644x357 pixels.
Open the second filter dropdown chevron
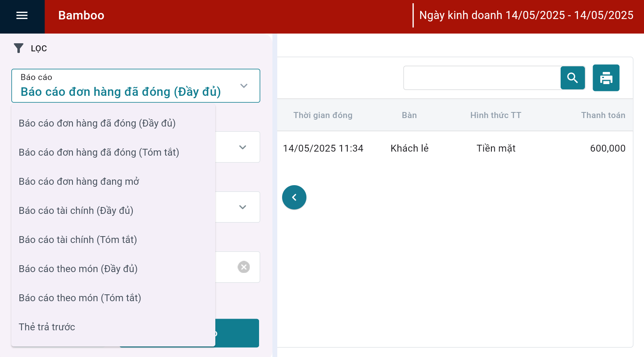pos(242,148)
